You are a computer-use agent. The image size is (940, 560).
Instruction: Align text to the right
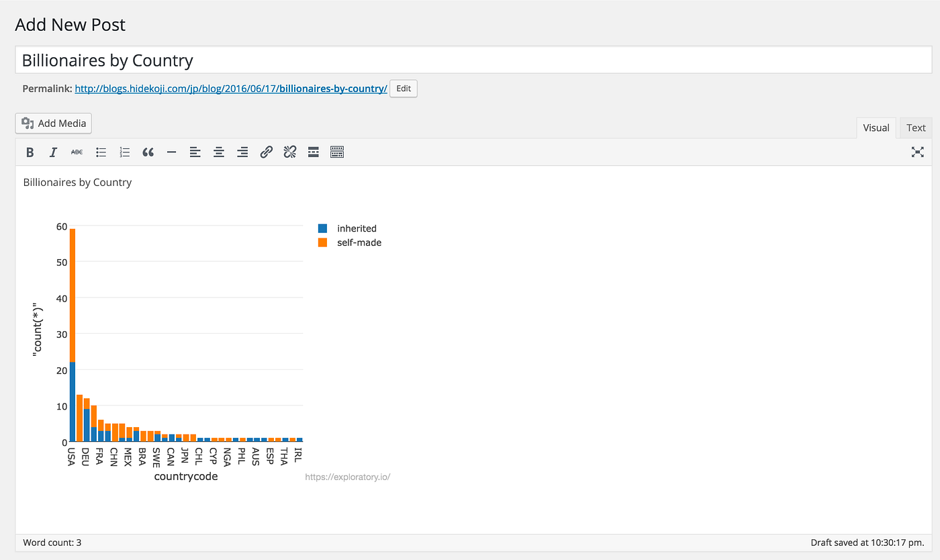tap(242, 152)
